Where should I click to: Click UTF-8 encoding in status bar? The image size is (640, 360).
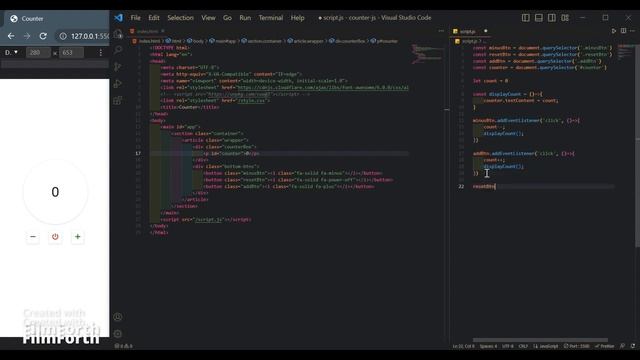click(508, 346)
